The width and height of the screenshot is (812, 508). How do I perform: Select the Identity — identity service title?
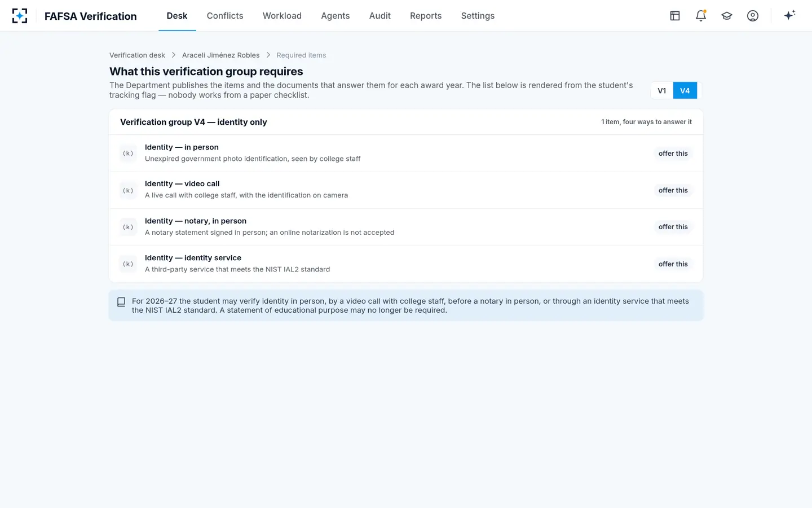pos(193,258)
